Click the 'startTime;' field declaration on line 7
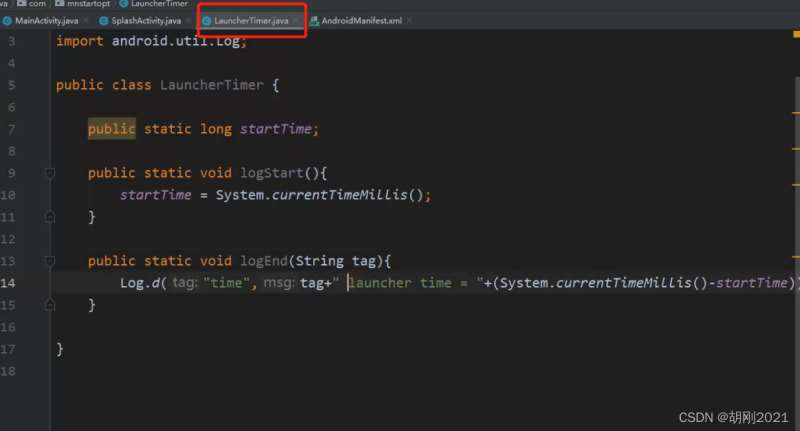 click(x=280, y=129)
